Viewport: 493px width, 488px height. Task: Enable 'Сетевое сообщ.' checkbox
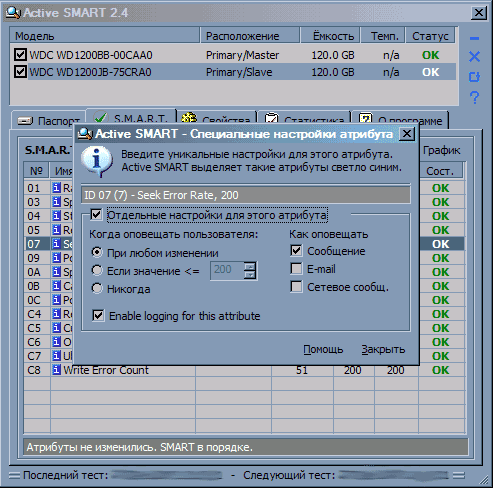(296, 287)
